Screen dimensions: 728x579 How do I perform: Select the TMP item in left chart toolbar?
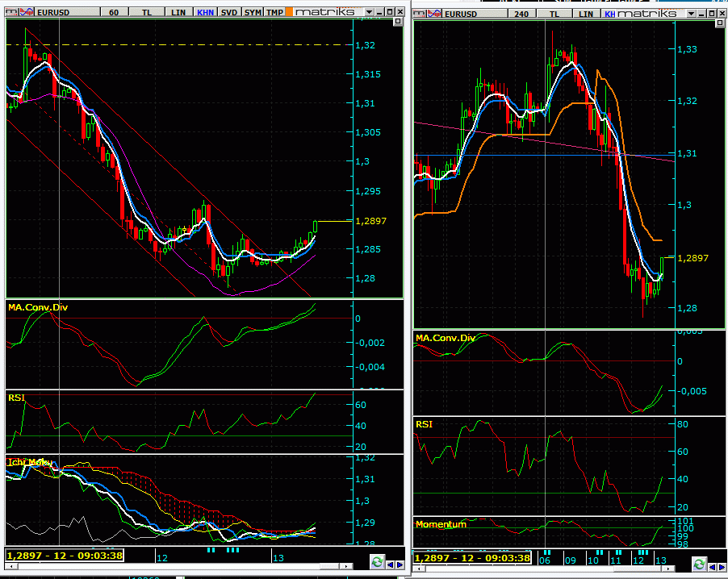coord(275,12)
